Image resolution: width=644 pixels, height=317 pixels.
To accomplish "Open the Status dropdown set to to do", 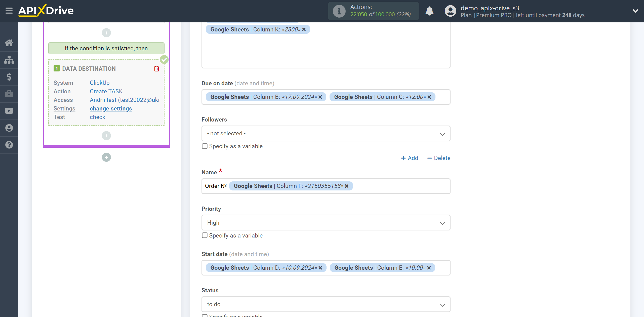I will pos(326,304).
